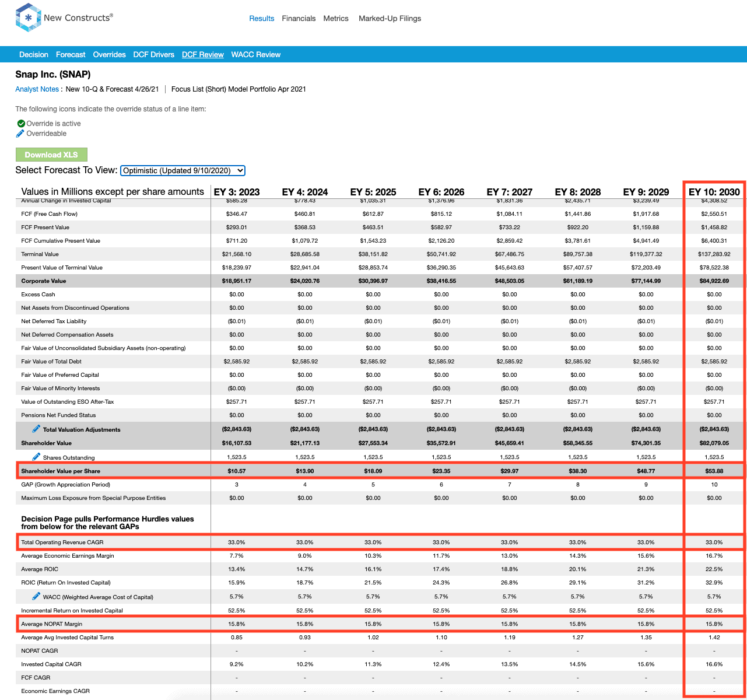Click the 32.9% ROIC value for 2030
747x700 pixels.
tap(714, 582)
